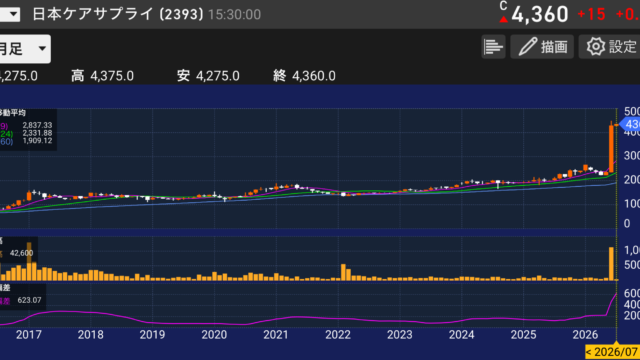Click the 設定 settings button
640x360 pixels.
click(610, 47)
